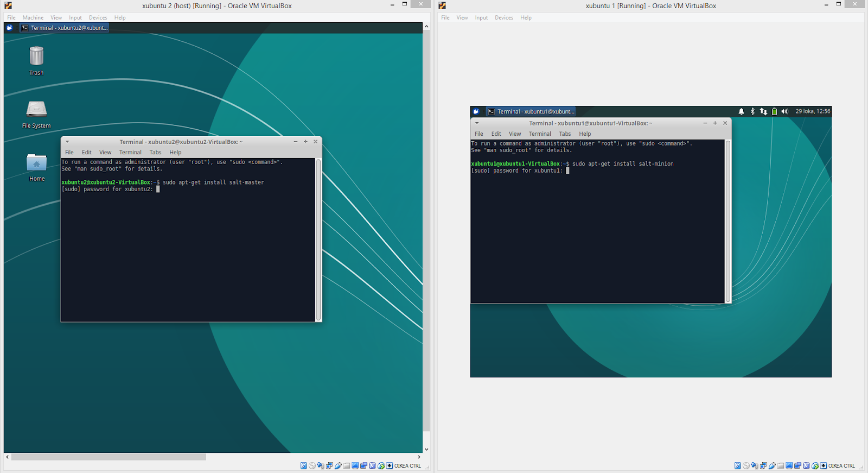Screen dimensions: 868x473
Task: Open Tabs menu in xubuntu2 terminal
Action: tap(156, 153)
